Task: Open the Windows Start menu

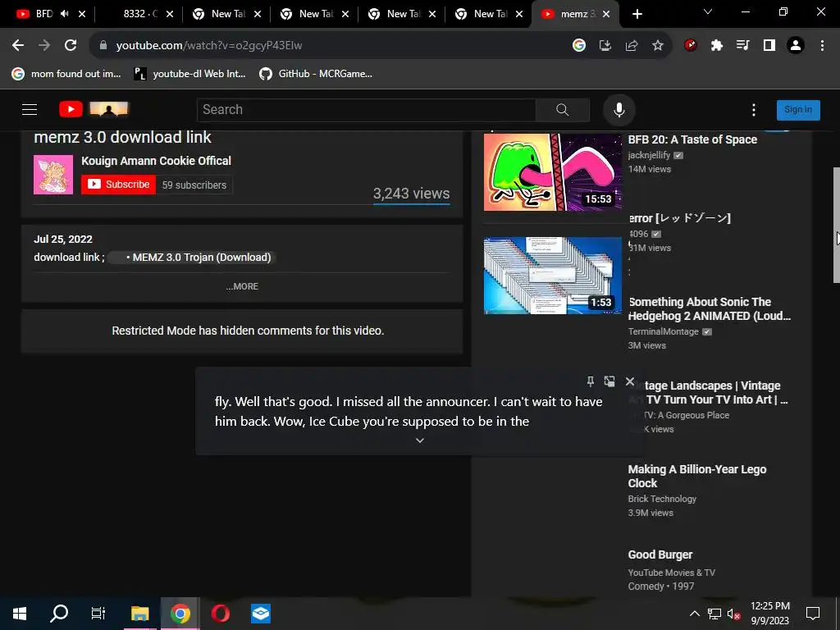Action: pos(20,614)
